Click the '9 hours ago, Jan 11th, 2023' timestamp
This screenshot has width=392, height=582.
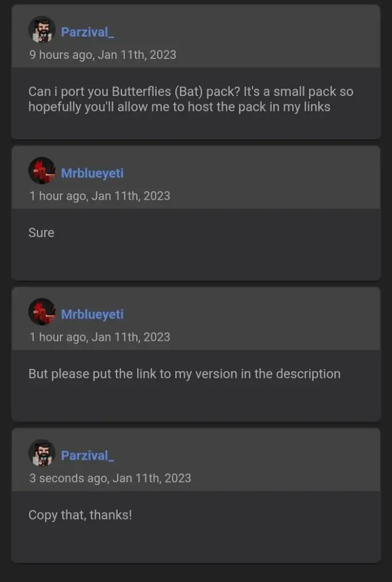point(102,55)
